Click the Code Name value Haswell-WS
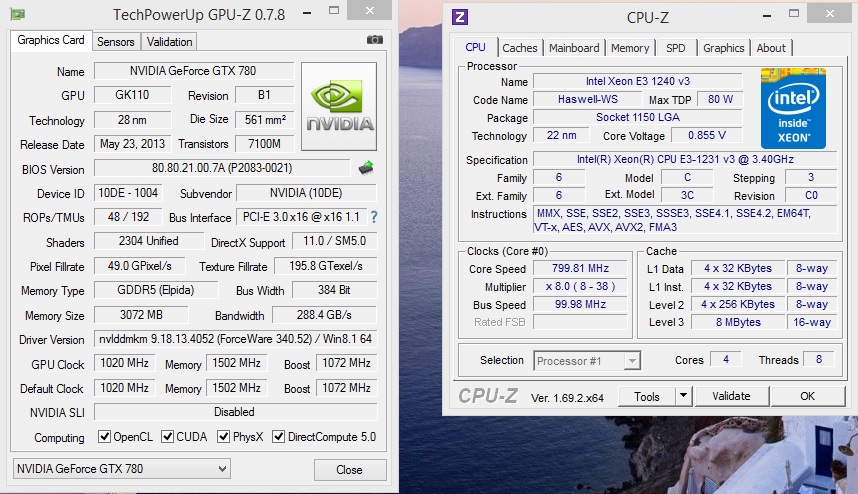The height and width of the screenshot is (494, 858). coord(588,100)
